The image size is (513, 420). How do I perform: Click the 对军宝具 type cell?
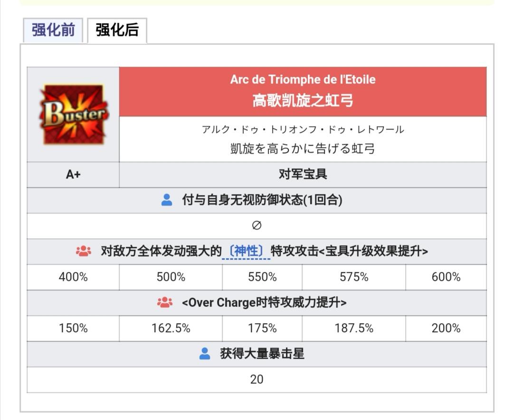pos(303,175)
